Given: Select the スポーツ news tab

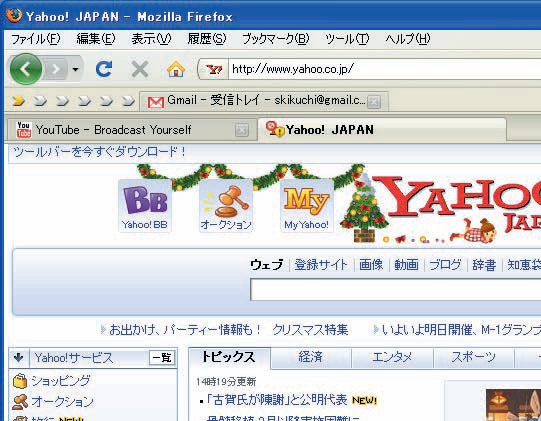Looking at the screenshot, I should pyautogui.click(x=474, y=358).
